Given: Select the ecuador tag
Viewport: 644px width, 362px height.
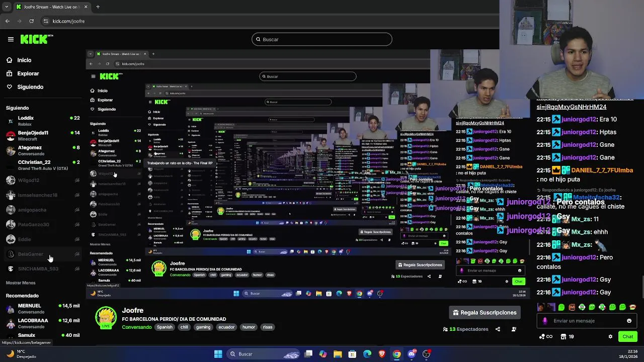Looking at the screenshot, I should (226, 327).
